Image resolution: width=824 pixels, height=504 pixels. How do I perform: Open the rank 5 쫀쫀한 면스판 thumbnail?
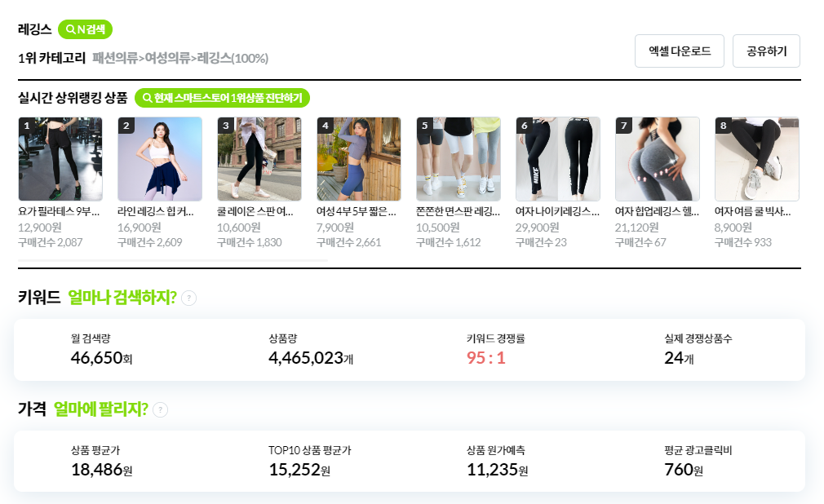click(x=459, y=159)
